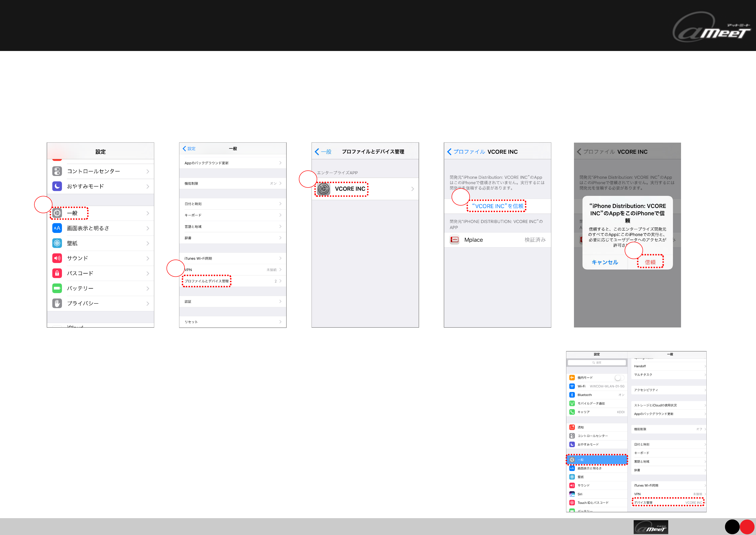Open chevron of 機能制限 オン row on iPhone
The image size is (756, 535).
pyautogui.click(x=281, y=183)
